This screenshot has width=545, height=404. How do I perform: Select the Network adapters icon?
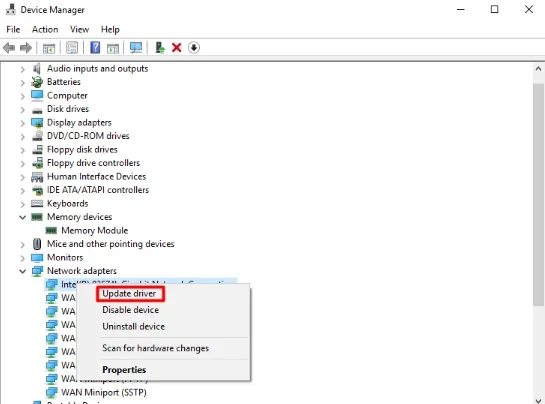point(37,271)
